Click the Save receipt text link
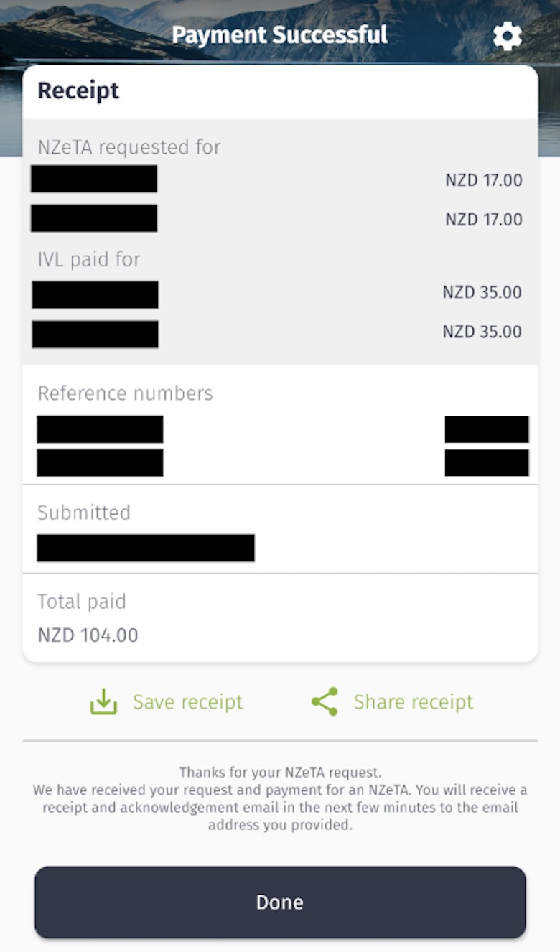The image size is (560, 952). coord(187,701)
